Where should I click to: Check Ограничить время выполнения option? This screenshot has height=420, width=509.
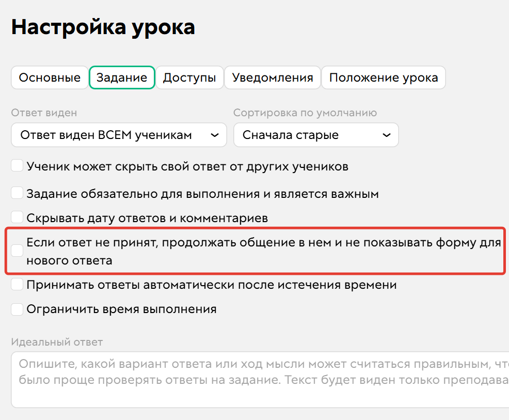coord(17,309)
